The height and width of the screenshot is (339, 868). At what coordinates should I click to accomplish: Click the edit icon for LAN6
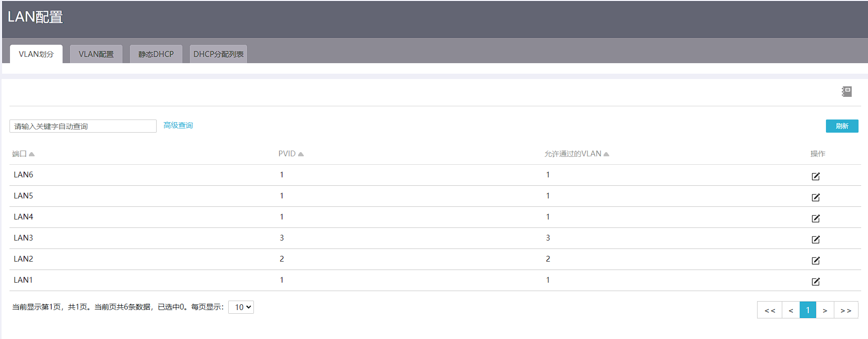pos(815,176)
